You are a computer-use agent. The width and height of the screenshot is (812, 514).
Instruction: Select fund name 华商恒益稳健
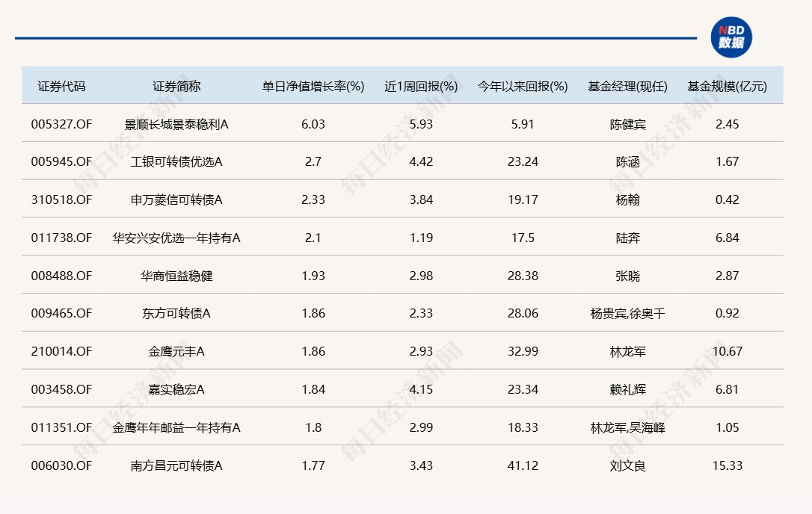[176, 276]
